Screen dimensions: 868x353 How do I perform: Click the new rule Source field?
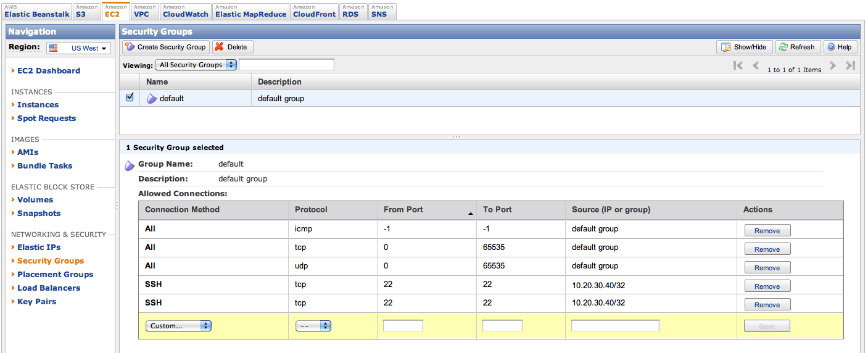pyautogui.click(x=615, y=326)
